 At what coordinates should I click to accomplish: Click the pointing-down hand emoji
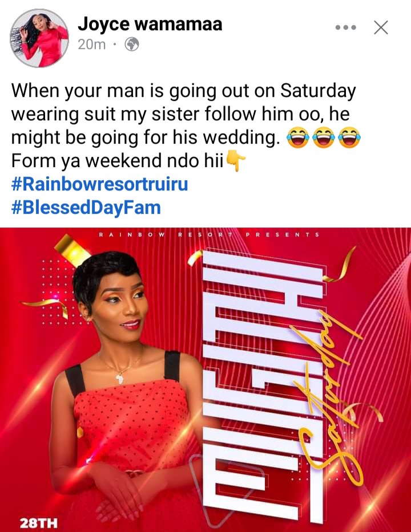coord(235,160)
